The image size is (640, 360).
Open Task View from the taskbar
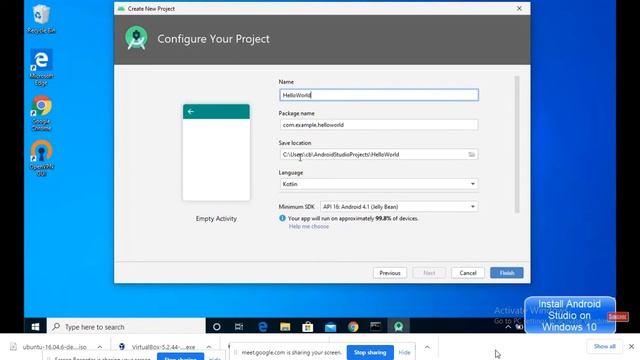pyautogui.click(x=239, y=327)
